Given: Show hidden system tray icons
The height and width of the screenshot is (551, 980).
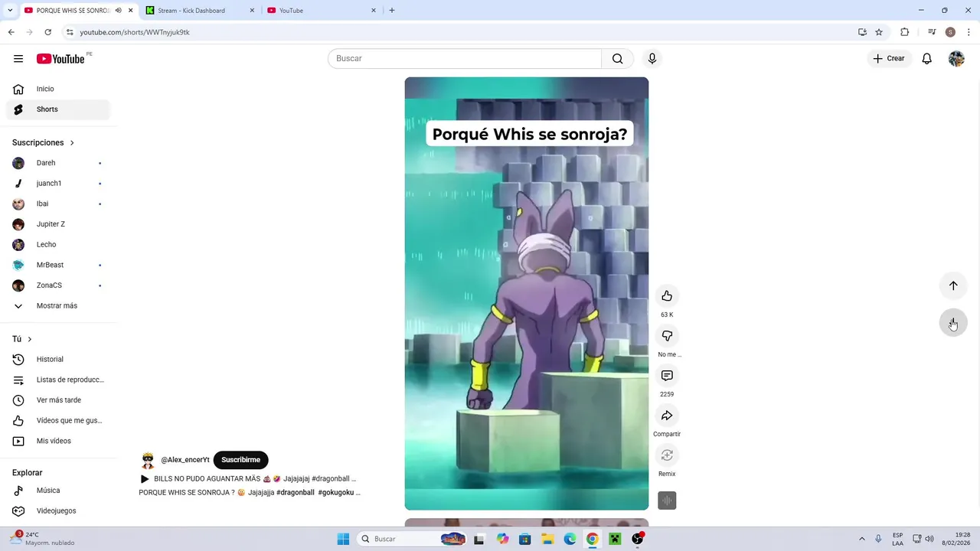Looking at the screenshot, I should click(862, 539).
